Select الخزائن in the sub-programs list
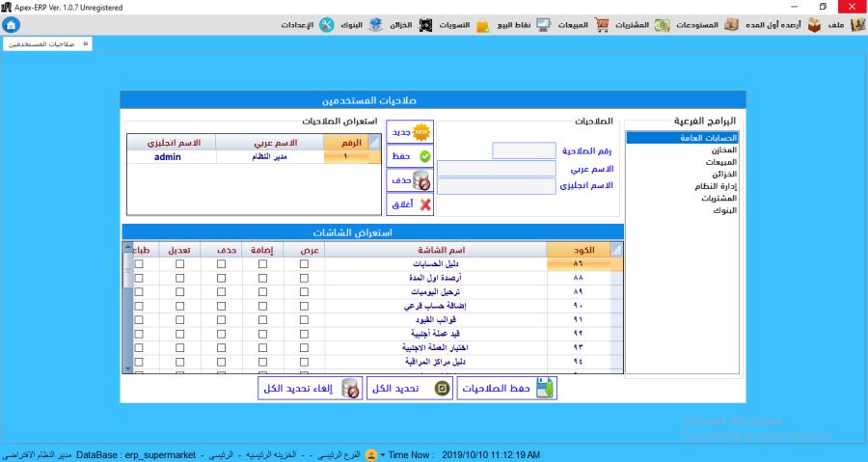Screen dimensions: 868x462 pos(682,174)
